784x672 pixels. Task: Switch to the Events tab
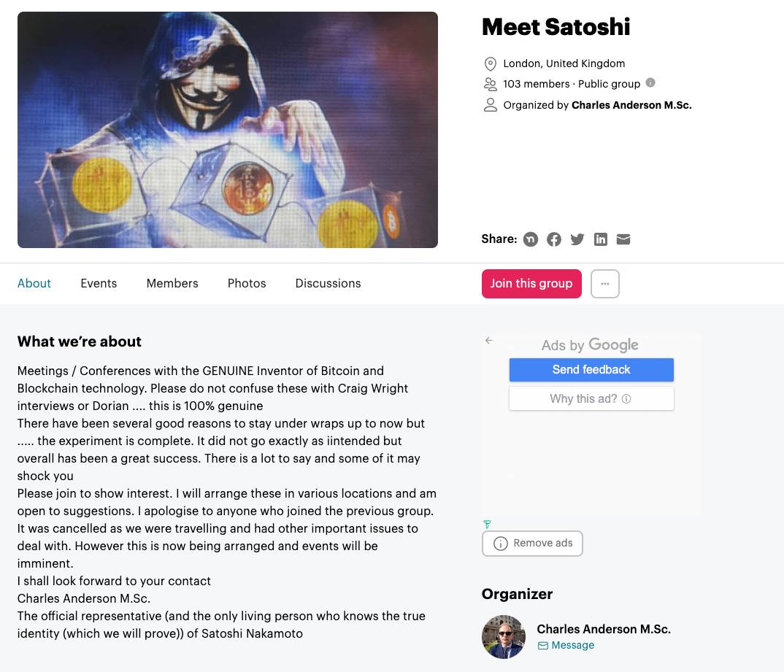pos(99,283)
